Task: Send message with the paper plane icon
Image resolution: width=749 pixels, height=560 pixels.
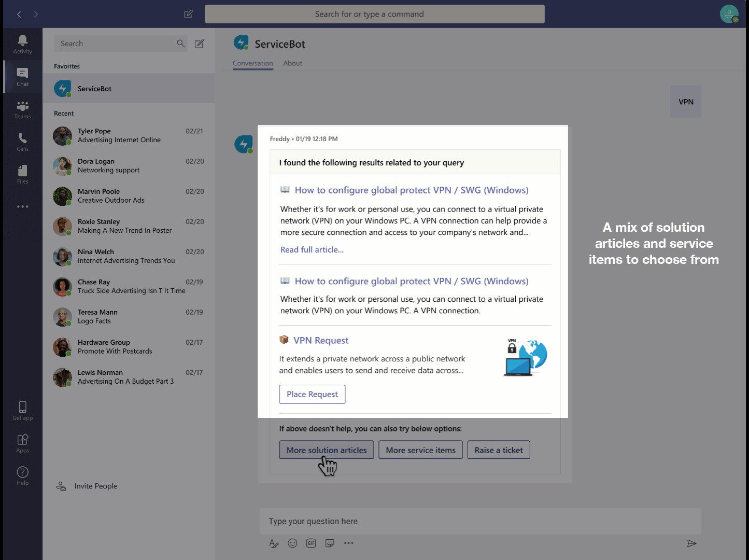Action: 691,543
